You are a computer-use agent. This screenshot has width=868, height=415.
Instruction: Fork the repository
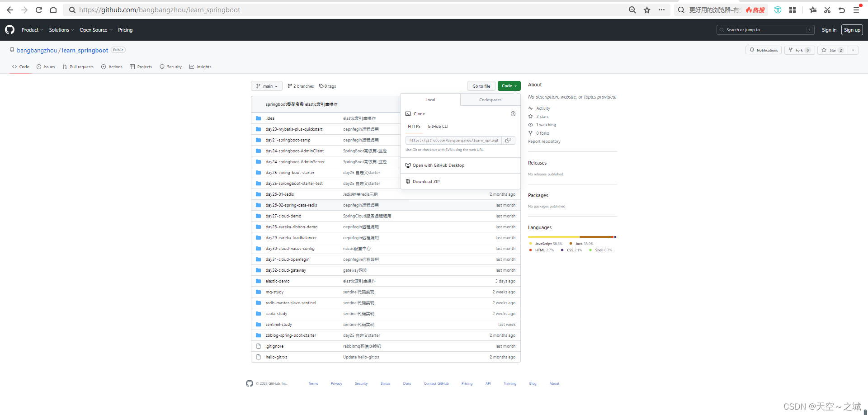(800, 50)
